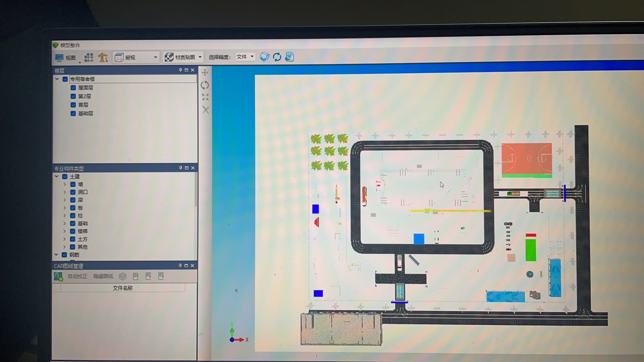The width and height of the screenshot is (644, 362).
Task: Select the 俯视 (Top View) icon
Action: [120, 57]
